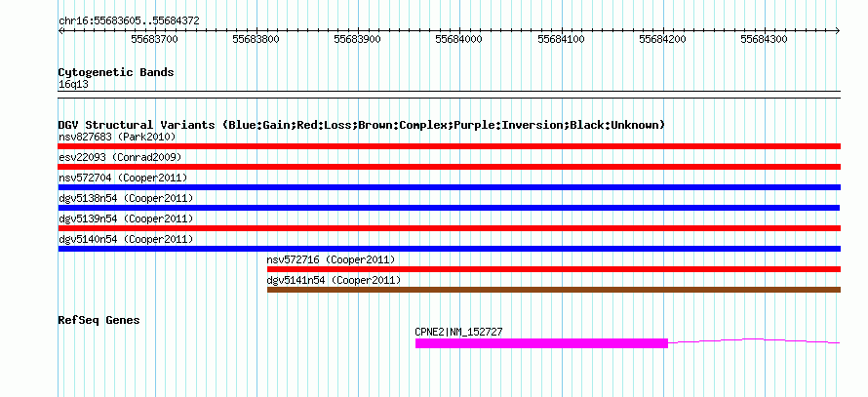Click the 55684000 ruler coordinate

459,39
